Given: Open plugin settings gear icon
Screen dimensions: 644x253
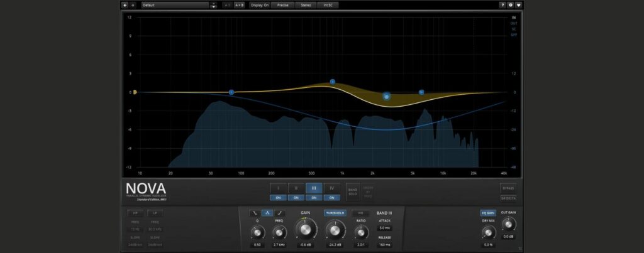Looking at the screenshot, I should point(511,5).
